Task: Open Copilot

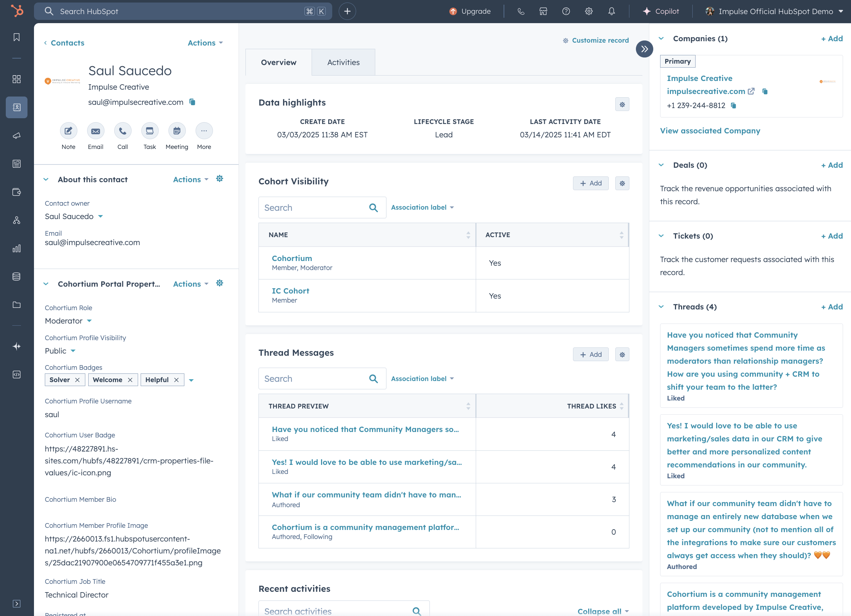Action: point(661,11)
